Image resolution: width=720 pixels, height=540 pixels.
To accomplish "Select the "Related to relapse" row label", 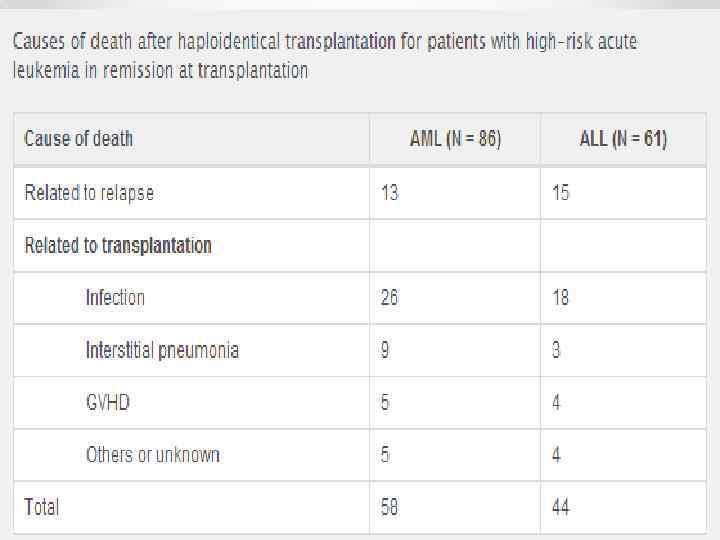I will click(x=89, y=192).
